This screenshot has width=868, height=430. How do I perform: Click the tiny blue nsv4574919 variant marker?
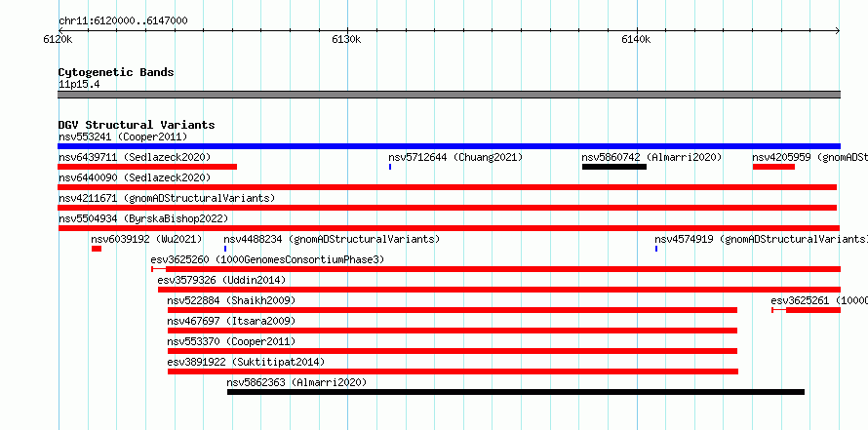pyautogui.click(x=656, y=249)
